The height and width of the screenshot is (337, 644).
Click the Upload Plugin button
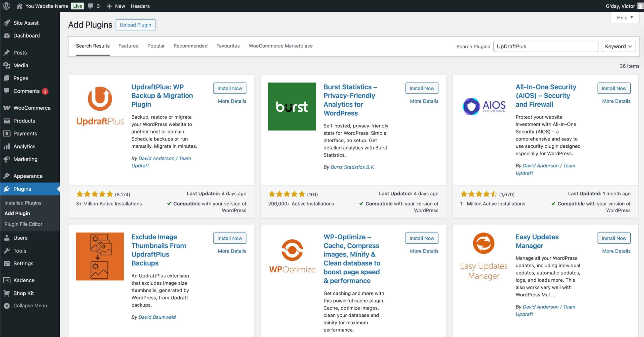click(135, 25)
